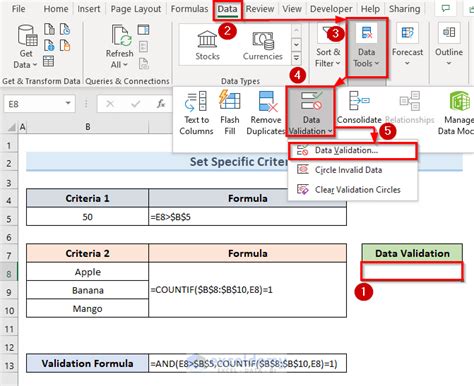This screenshot has height=386, width=474.
Task: Expand the Name Box dropdown arrow
Action: (x=68, y=103)
